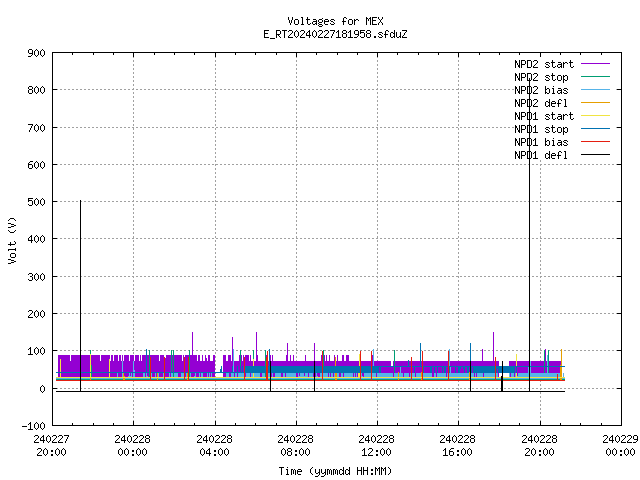The image size is (640, 480).
Task: Click the y-axis tick value 0
Action: tap(42, 389)
